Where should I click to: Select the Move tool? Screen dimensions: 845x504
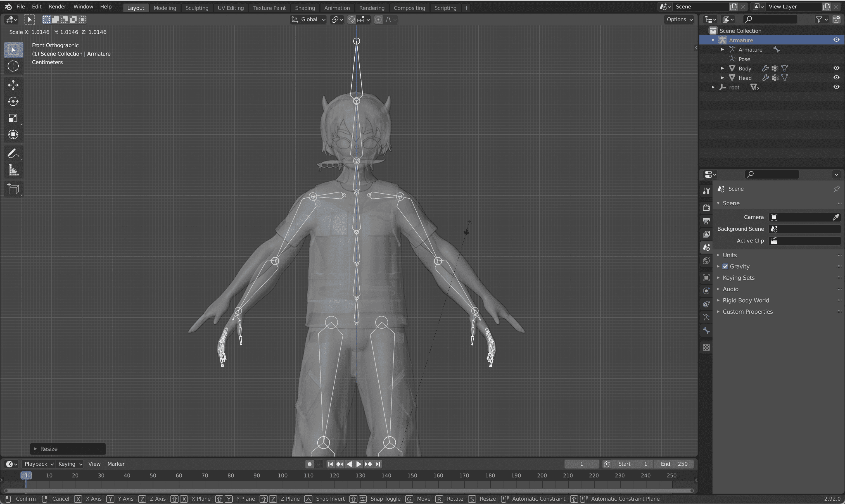13,85
